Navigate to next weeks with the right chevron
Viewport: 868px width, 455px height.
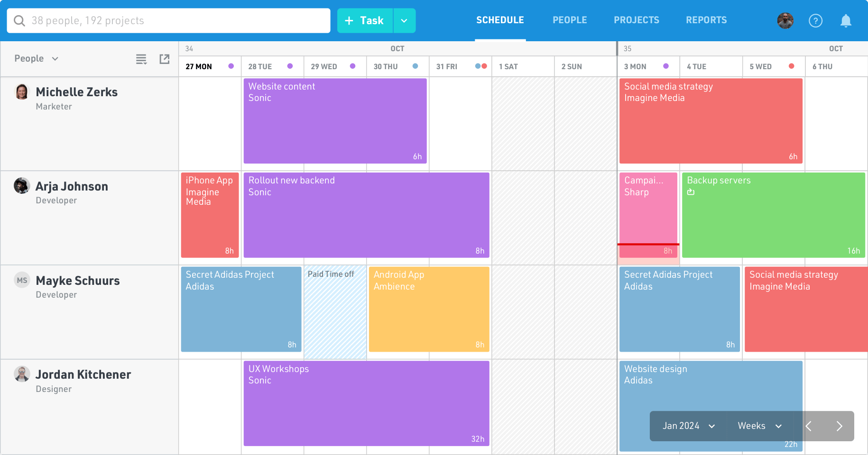point(839,426)
